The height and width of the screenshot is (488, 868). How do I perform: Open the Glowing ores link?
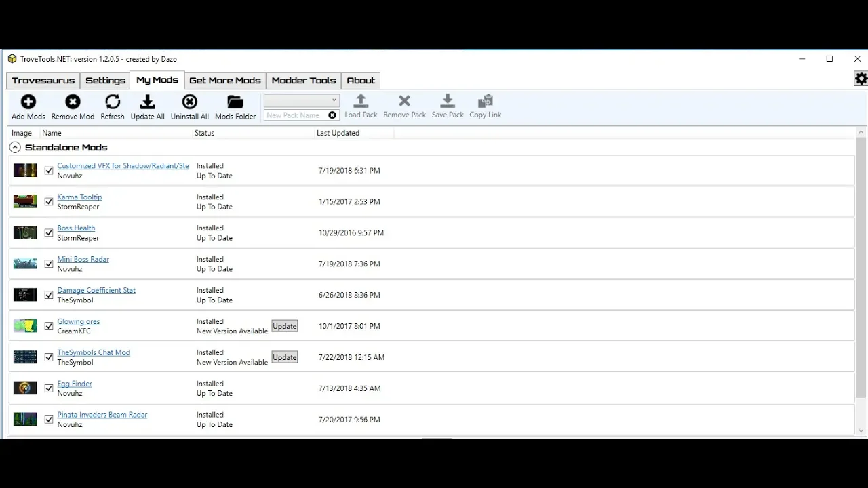79,321
